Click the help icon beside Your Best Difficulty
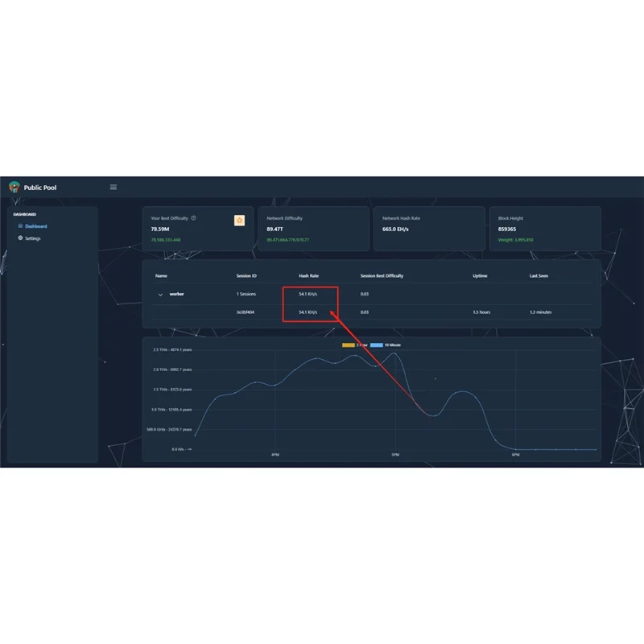The height and width of the screenshot is (644, 644). [x=193, y=218]
